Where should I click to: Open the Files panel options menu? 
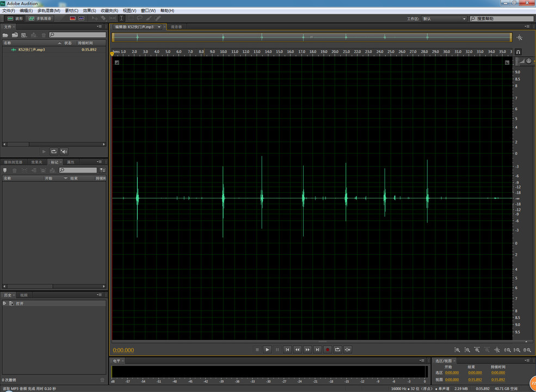[100, 26]
